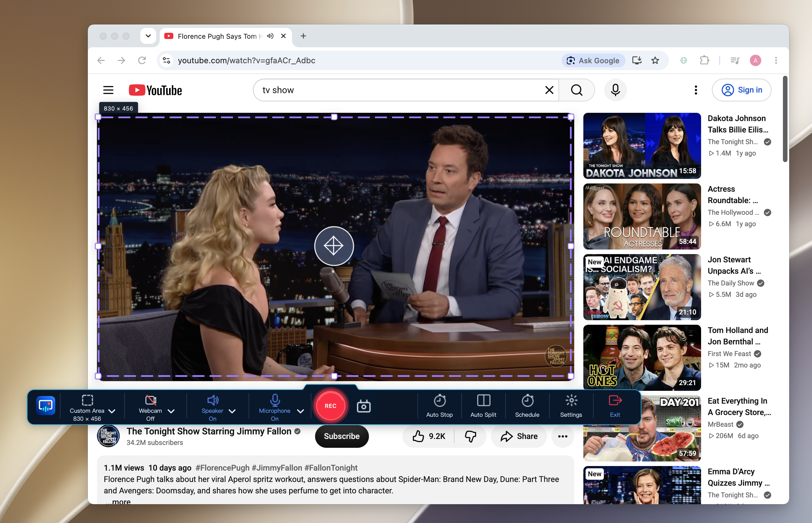Mute tab via speaker icon on tab
Viewport: 812px width, 523px height.
click(270, 36)
